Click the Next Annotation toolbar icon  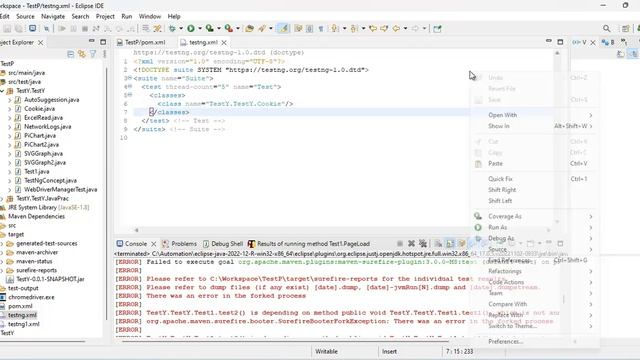335,29
